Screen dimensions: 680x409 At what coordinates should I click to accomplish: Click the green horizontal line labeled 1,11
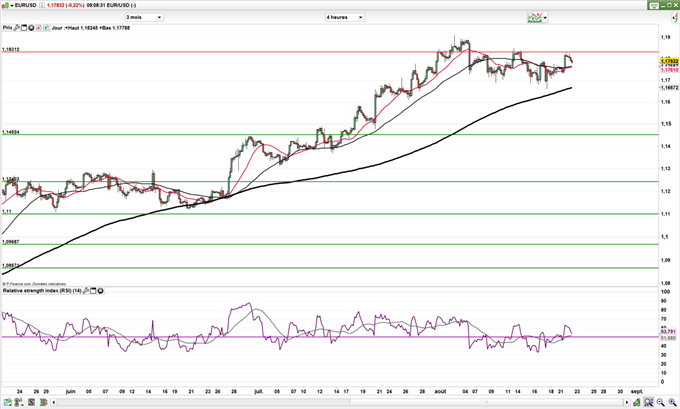click(x=330, y=214)
